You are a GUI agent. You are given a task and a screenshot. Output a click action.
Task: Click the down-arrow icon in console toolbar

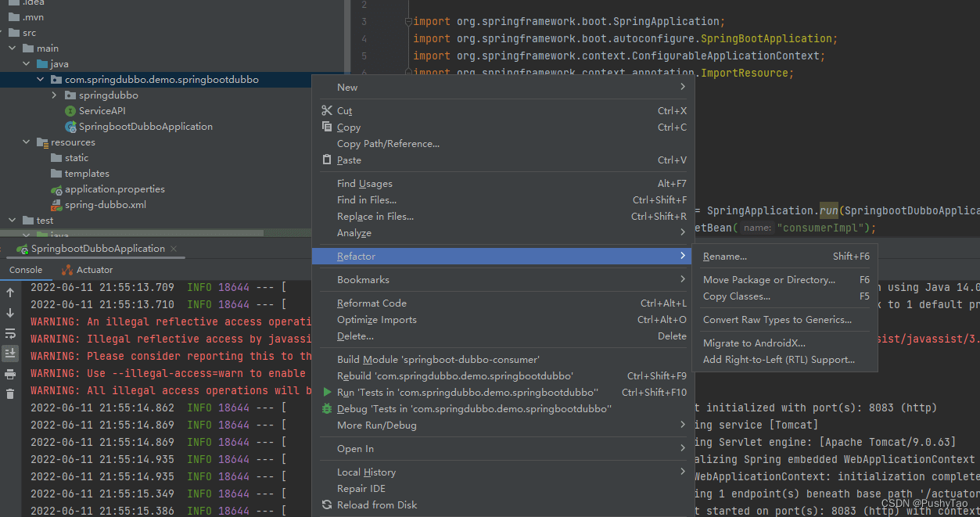click(10, 313)
